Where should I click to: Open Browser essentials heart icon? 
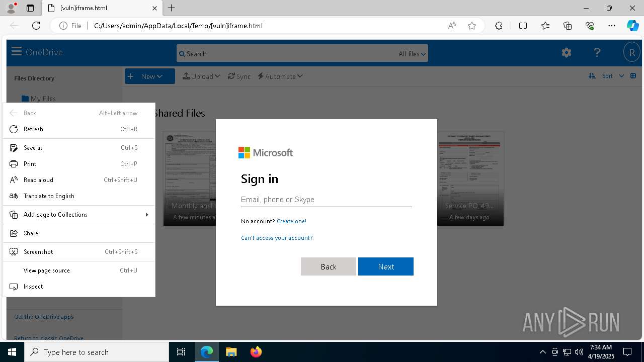pyautogui.click(x=590, y=26)
